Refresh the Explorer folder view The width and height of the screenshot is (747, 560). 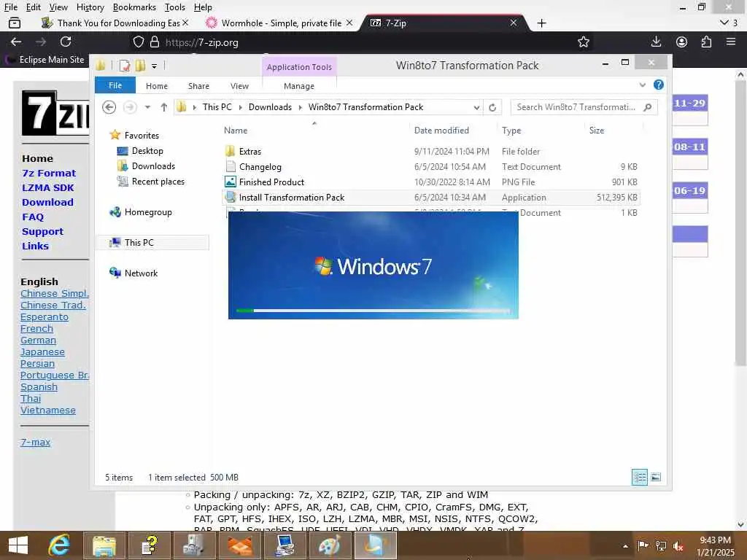[492, 107]
